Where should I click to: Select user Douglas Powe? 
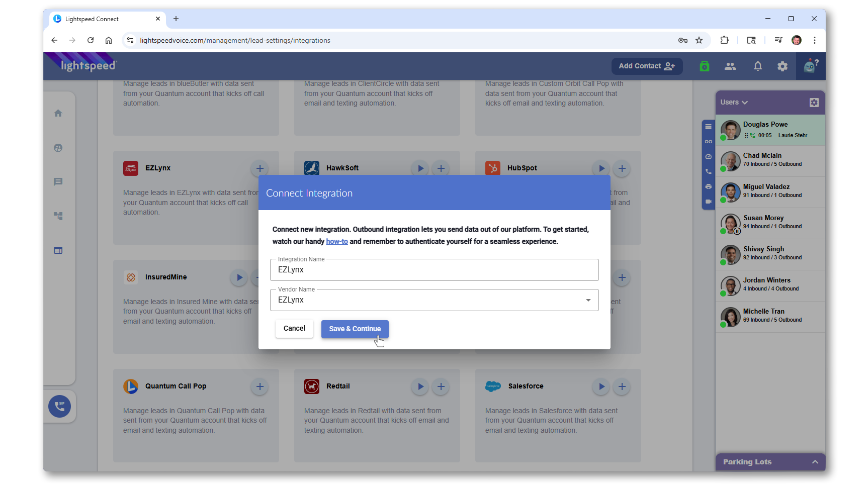coord(770,130)
